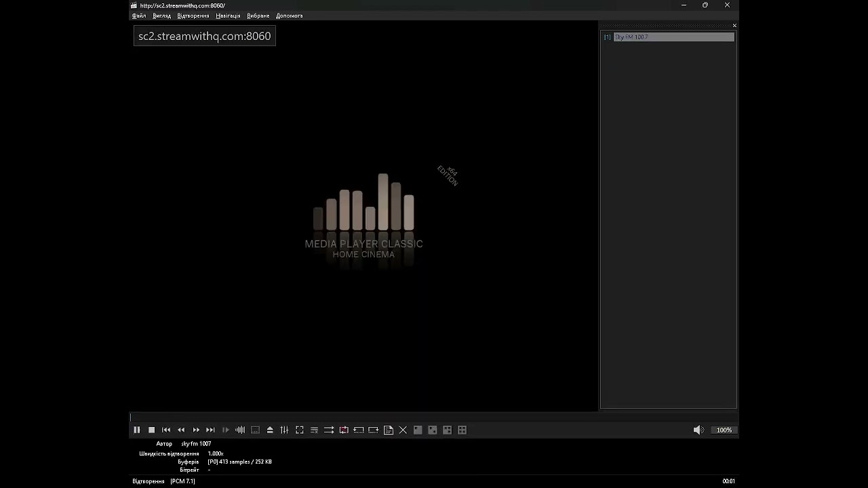Click the two right-pointing arrows icon
This screenshot has height=488, width=868.
point(329,430)
